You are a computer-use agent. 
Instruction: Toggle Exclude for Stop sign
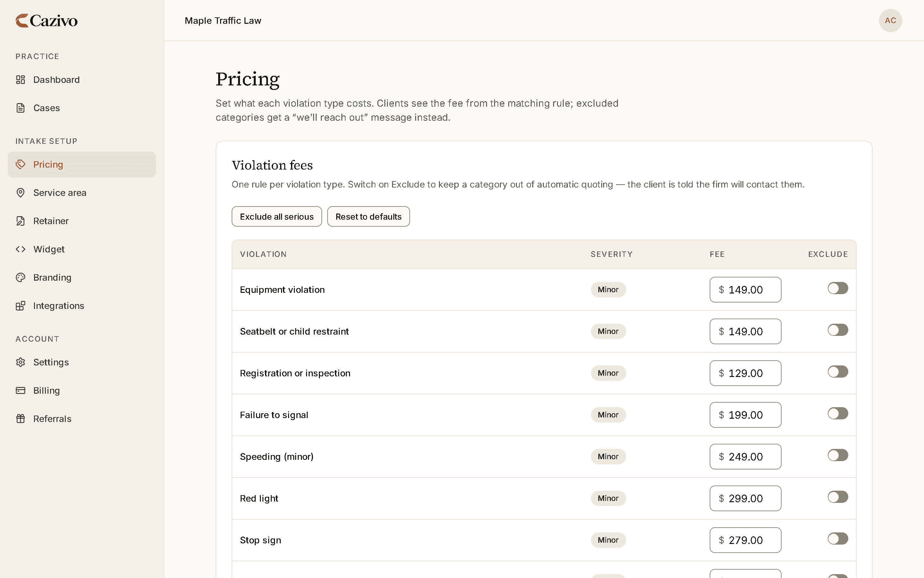[x=838, y=539]
